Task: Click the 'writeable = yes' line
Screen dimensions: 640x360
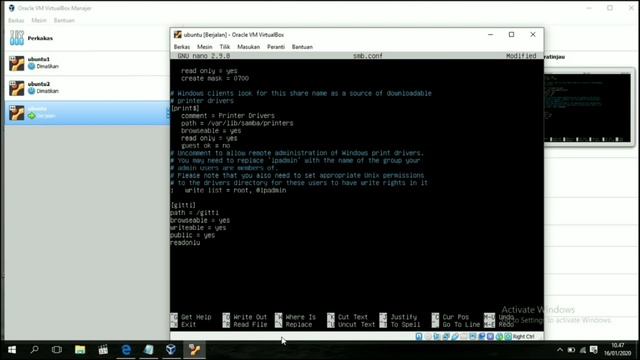Action: click(x=198, y=228)
